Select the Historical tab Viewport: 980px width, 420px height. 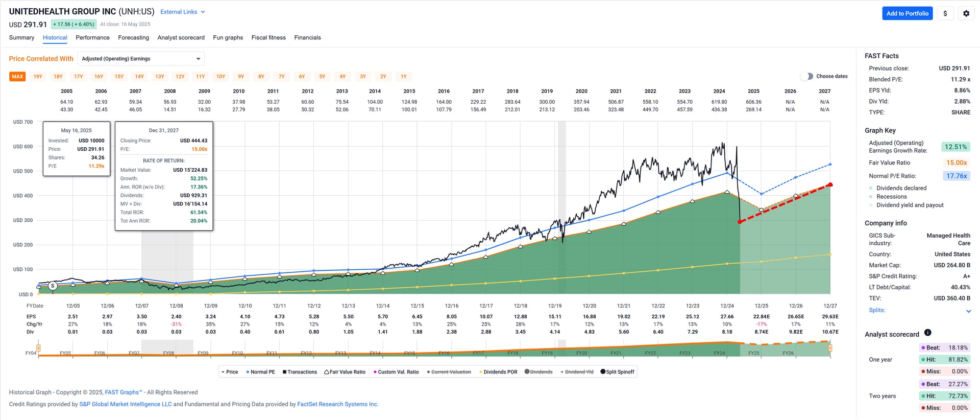[x=55, y=38]
